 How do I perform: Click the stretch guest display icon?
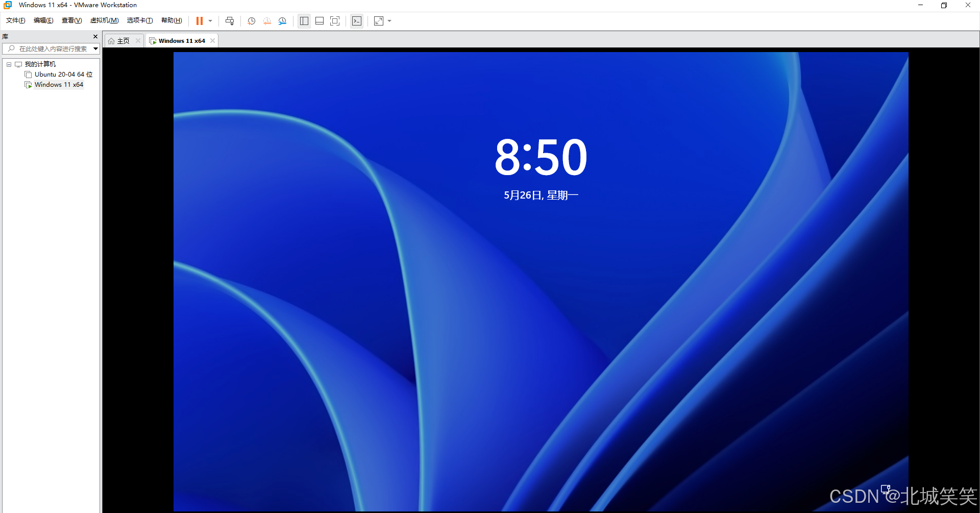coord(379,21)
